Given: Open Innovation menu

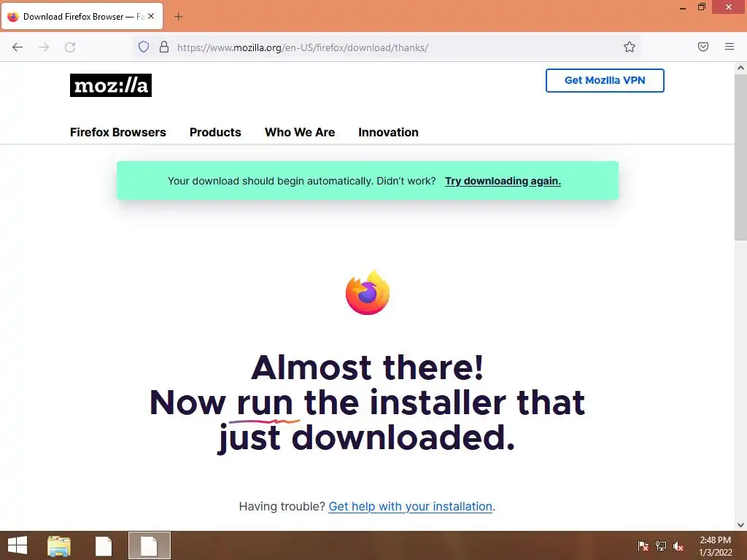Looking at the screenshot, I should coord(388,133).
